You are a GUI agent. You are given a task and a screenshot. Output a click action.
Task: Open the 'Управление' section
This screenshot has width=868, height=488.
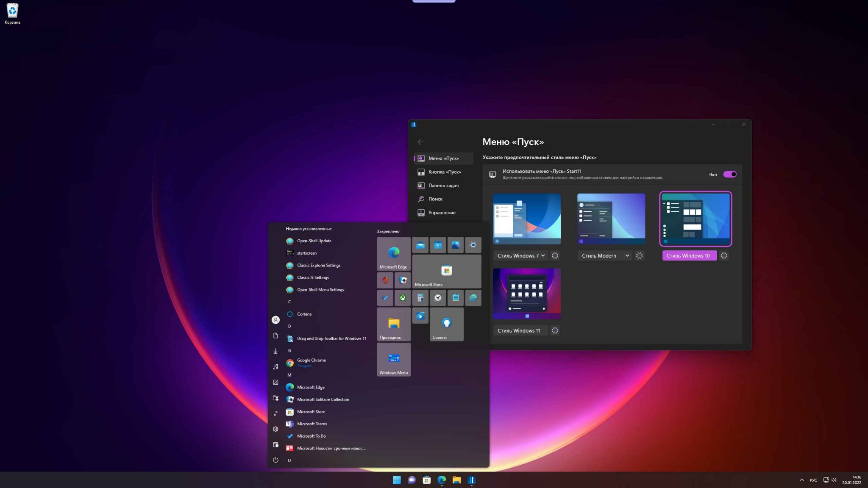pyautogui.click(x=443, y=213)
